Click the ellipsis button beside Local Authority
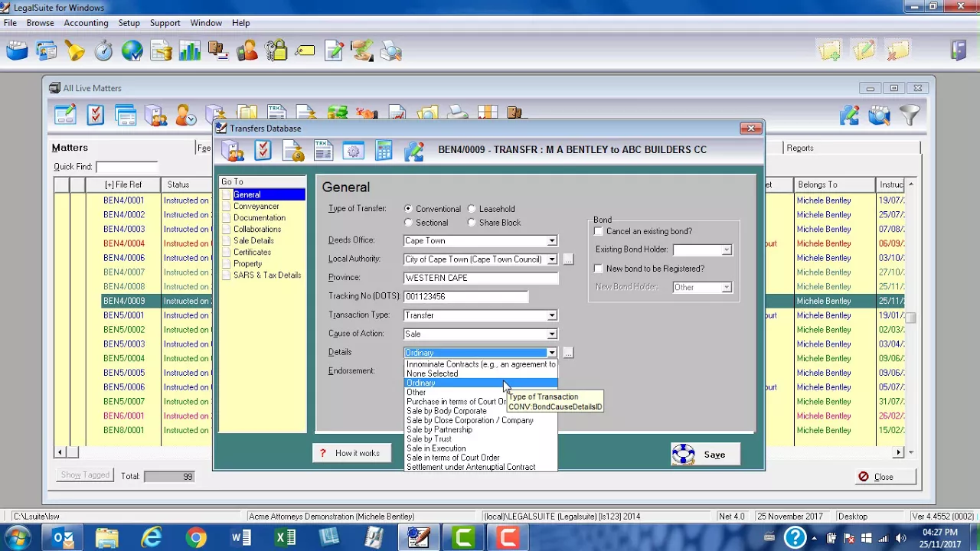 [x=568, y=259]
